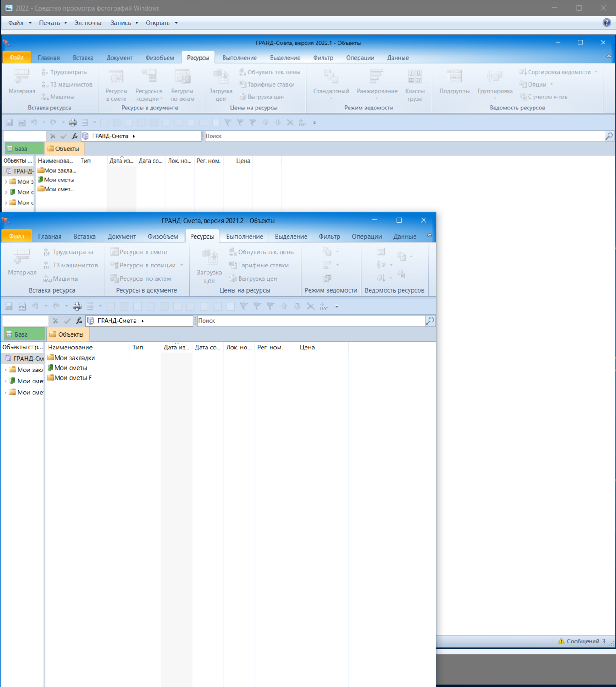Click the save icon in 2021.2 quick toolbar

click(9, 306)
